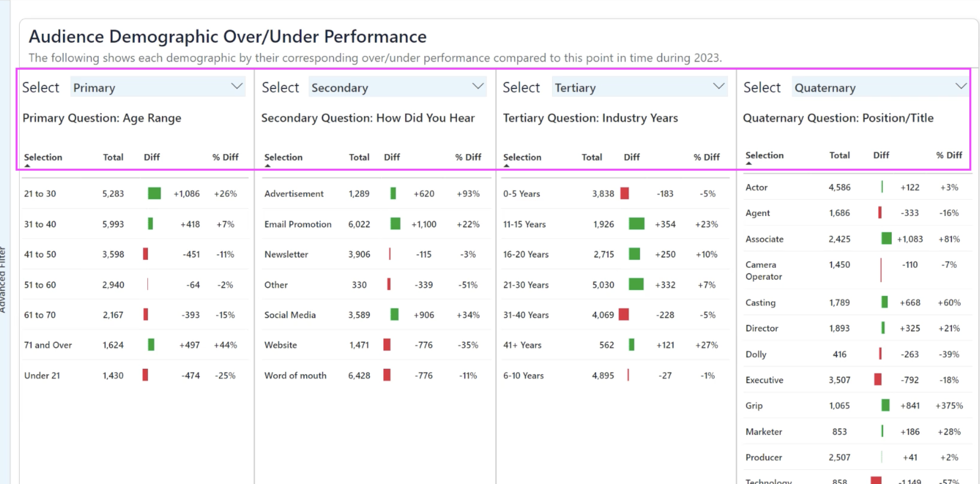Click the red bar for Website row
Viewport: 980px width, 484px height.
point(387,345)
